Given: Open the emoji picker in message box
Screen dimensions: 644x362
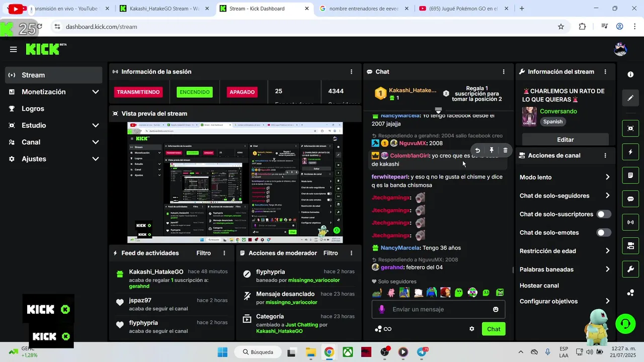Looking at the screenshot, I should (x=496, y=309).
